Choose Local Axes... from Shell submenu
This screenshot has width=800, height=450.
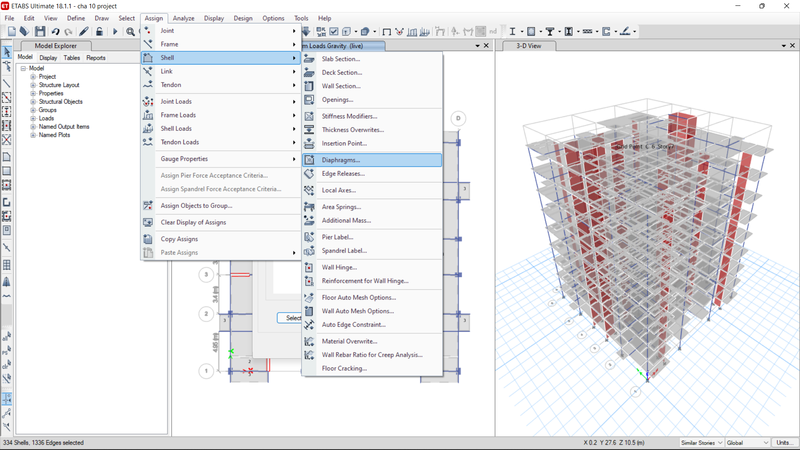372,190
